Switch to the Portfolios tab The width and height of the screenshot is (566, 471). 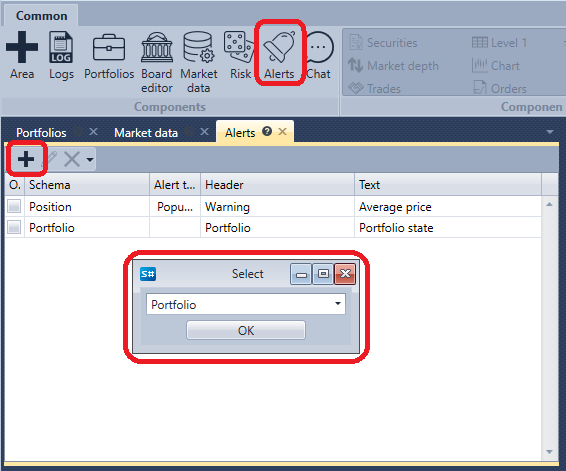point(41,133)
